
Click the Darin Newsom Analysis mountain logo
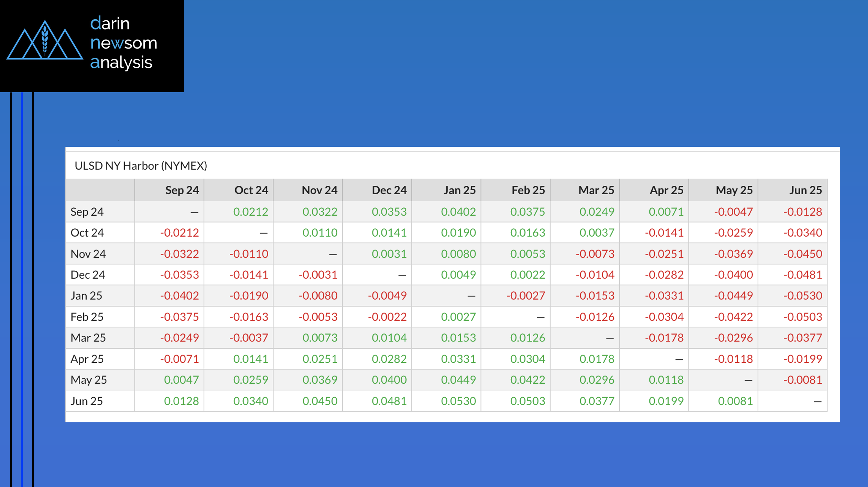tap(45, 41)
